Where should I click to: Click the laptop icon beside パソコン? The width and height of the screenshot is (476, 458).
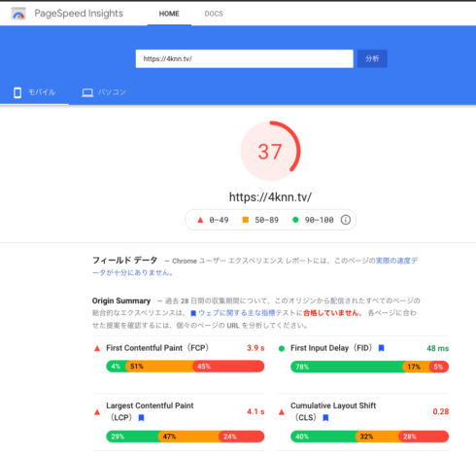pyautogui.click(x=87, y=92)
